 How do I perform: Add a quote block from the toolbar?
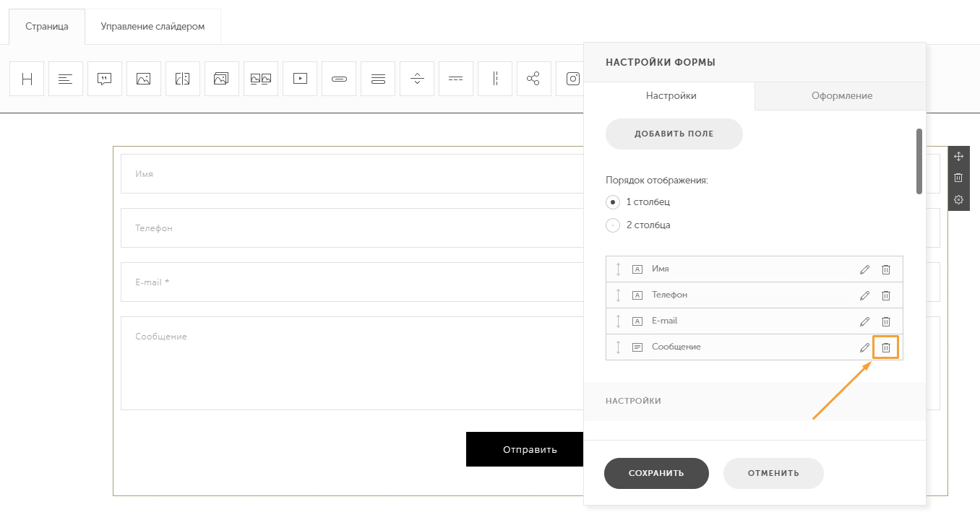(x=105, y=79)
